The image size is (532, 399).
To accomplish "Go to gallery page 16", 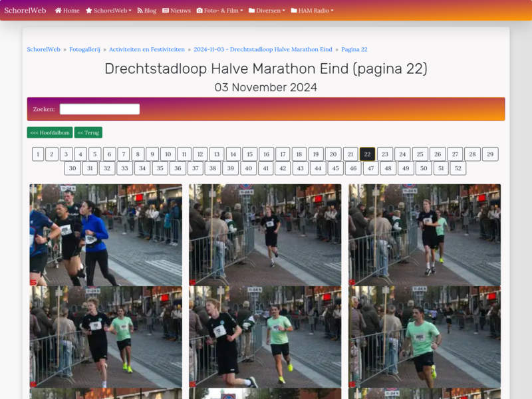I will coord(267,154).
